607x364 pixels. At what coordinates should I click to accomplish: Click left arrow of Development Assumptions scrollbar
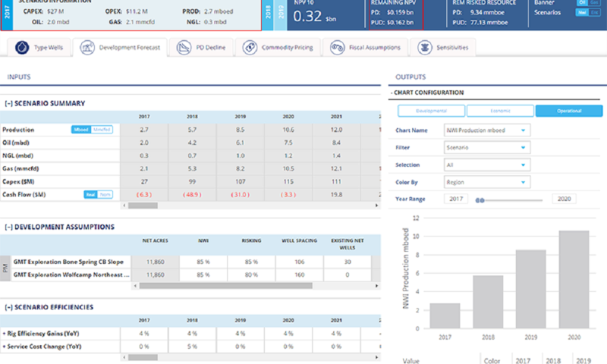click(x=135, y=285)
